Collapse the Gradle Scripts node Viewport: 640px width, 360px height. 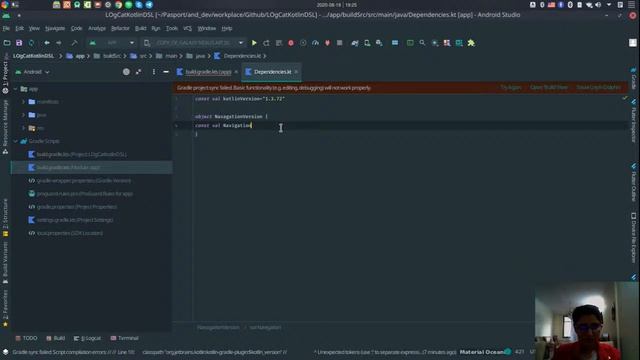[16, 141]
